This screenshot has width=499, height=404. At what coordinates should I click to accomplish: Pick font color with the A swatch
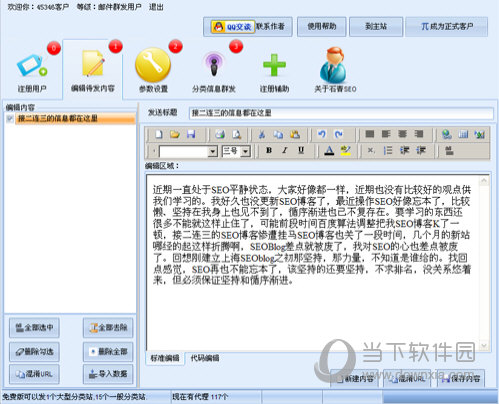(329, 151)
